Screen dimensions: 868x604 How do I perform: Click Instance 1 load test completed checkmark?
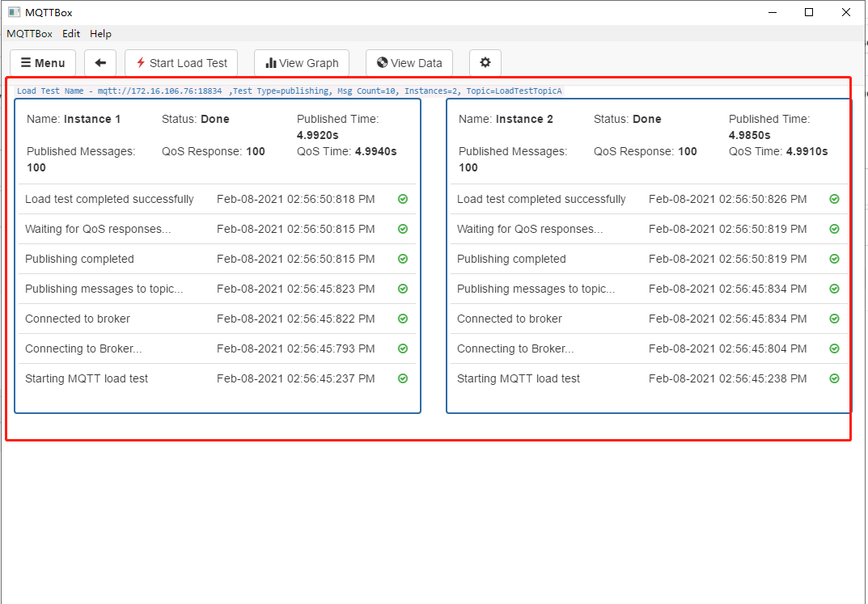(x=403, y=199)
